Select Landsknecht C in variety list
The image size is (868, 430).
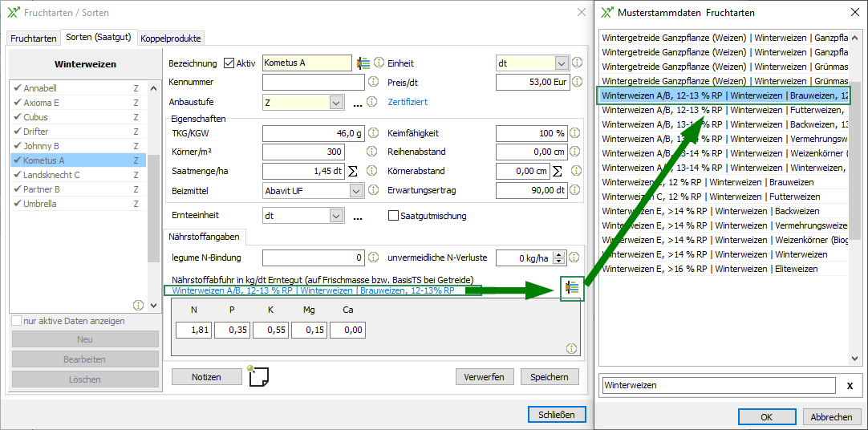click(52, 175)
